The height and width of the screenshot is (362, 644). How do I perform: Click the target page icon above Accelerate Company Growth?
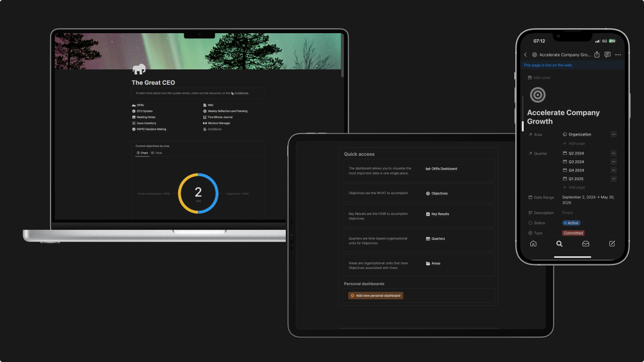coord(537,95)
